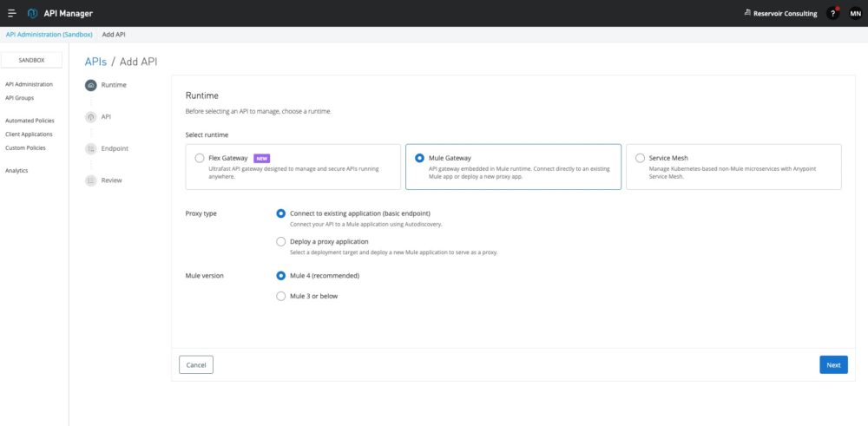Click the Reservoir Consulting organization icon
This screenshot has height=426, width=868.
click(x=747, y=13)
